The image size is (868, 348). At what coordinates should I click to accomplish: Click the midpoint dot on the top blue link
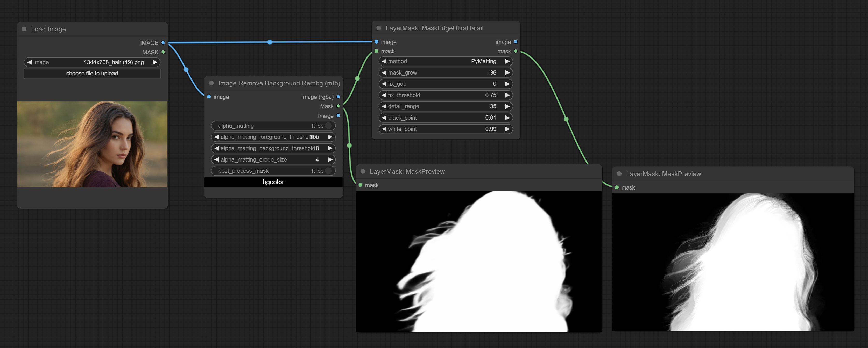click(270, 42)
